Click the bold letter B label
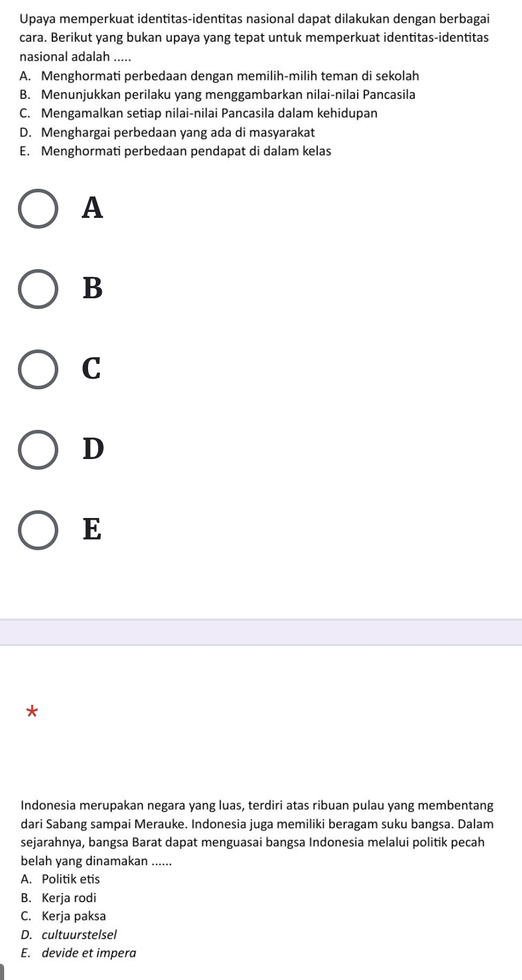This screenshot has width=522, height=980. (x=93, y=289)
